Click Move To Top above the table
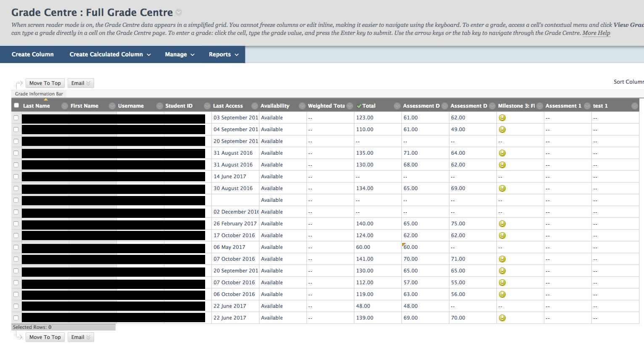 coord(45,83)
